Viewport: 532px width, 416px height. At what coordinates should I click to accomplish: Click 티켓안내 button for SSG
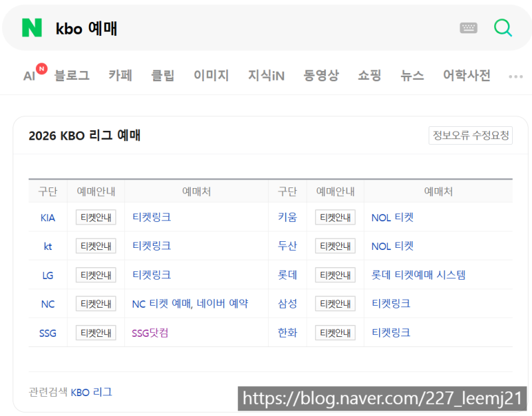[96, 333]
